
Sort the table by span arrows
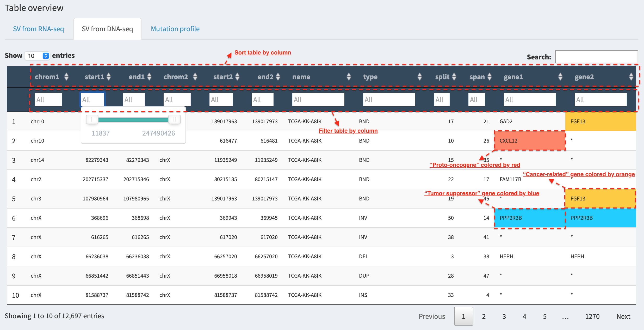click(490, 77)
